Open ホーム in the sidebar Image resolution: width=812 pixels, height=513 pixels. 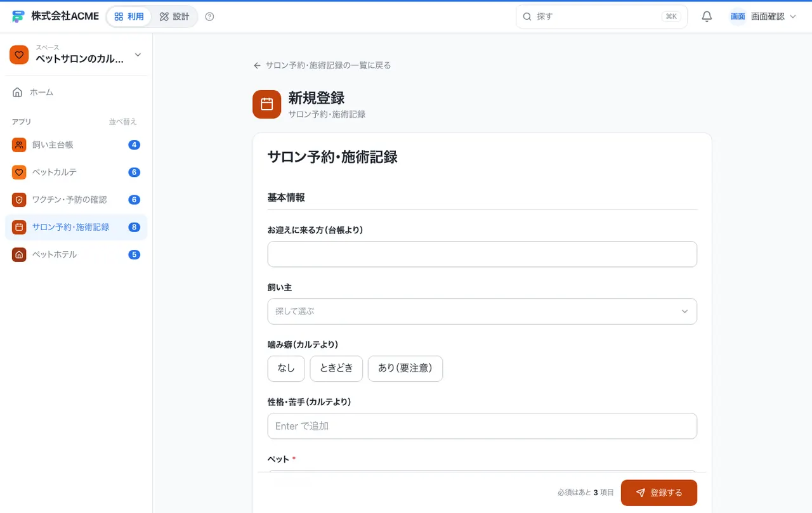coord(76,93)
